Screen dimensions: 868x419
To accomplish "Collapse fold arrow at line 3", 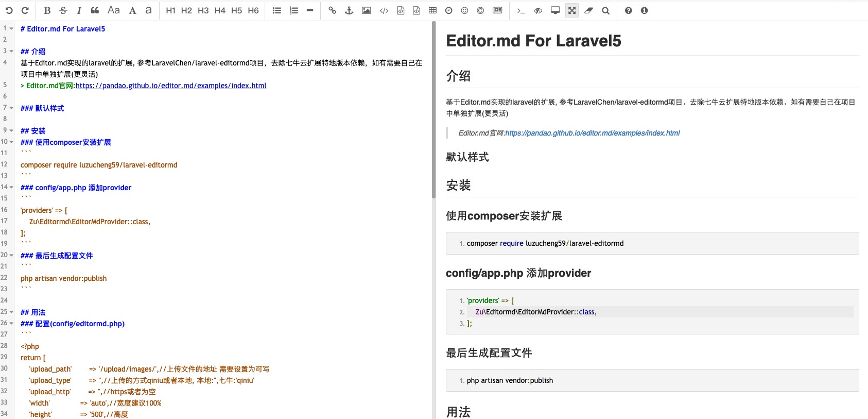I will 11,51.
